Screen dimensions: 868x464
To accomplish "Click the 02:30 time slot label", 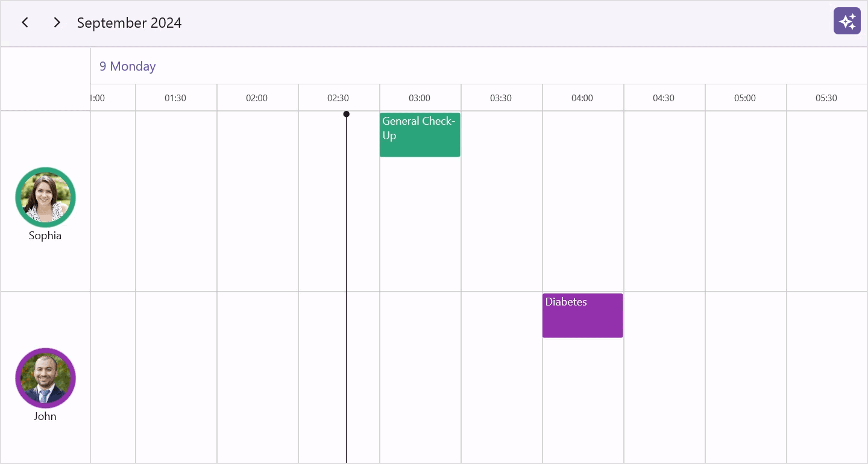I will click(339, 98).
